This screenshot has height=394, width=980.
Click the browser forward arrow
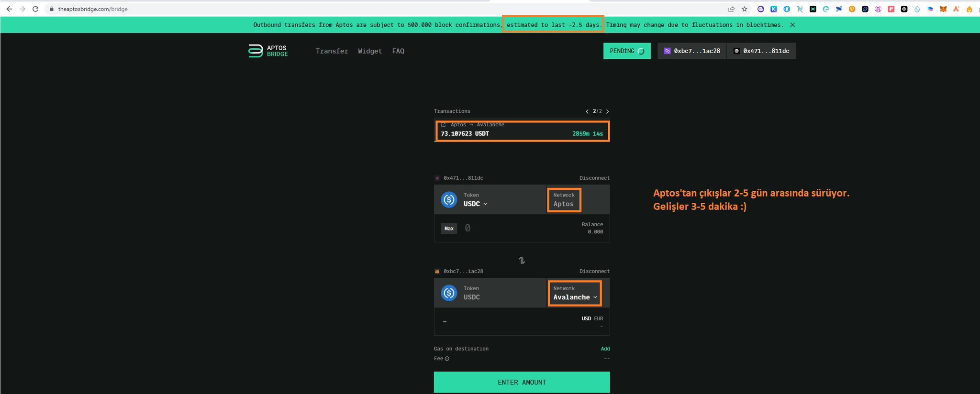pyautogui.click(x=22, y=9)
